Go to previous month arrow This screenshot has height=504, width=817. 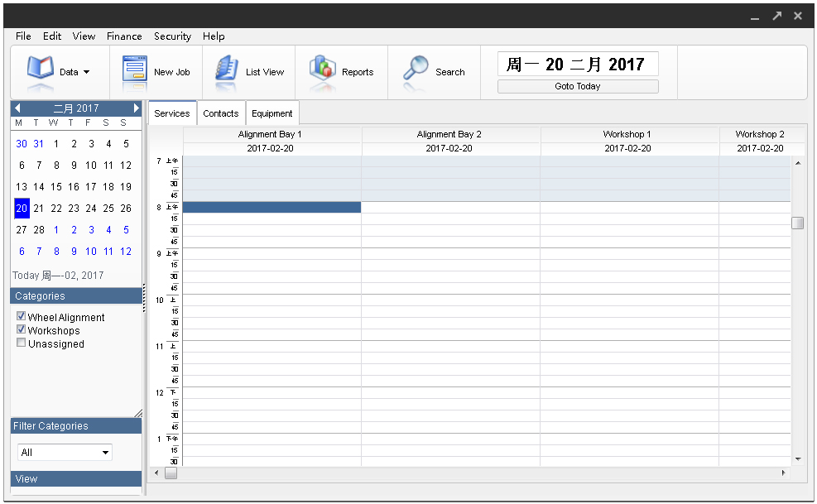17,108
